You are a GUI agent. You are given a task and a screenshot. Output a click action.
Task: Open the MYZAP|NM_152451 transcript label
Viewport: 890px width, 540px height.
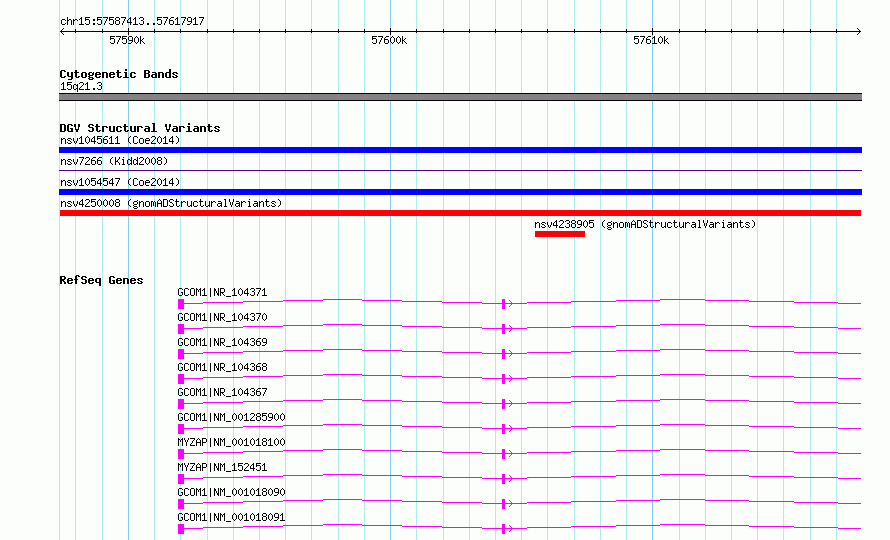pos(222,467)
